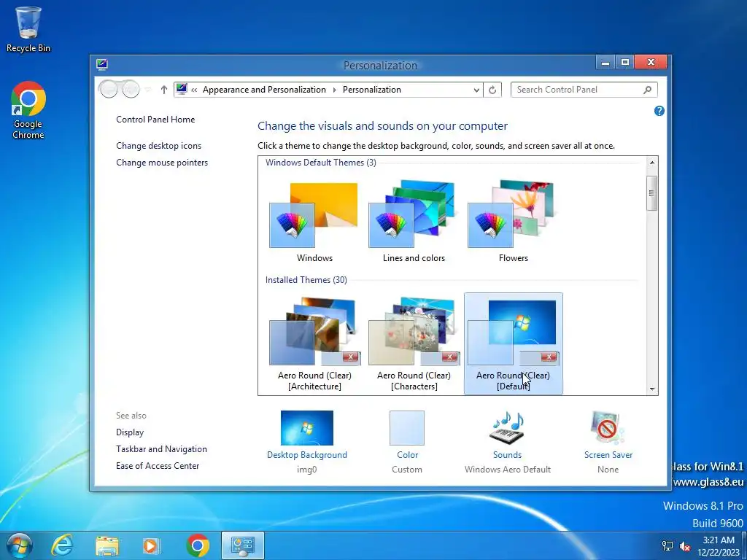Image resolution: width=747 pixels, height=560 pixels.
Task: Open Screen Saver settings icon
Action: 608,427
